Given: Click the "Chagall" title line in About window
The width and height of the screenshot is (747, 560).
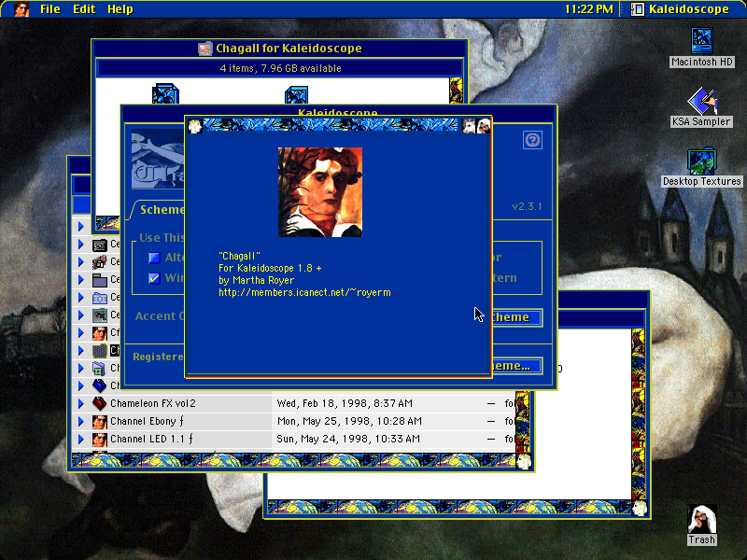Looking at the screenshot, I should coord(239,256).
